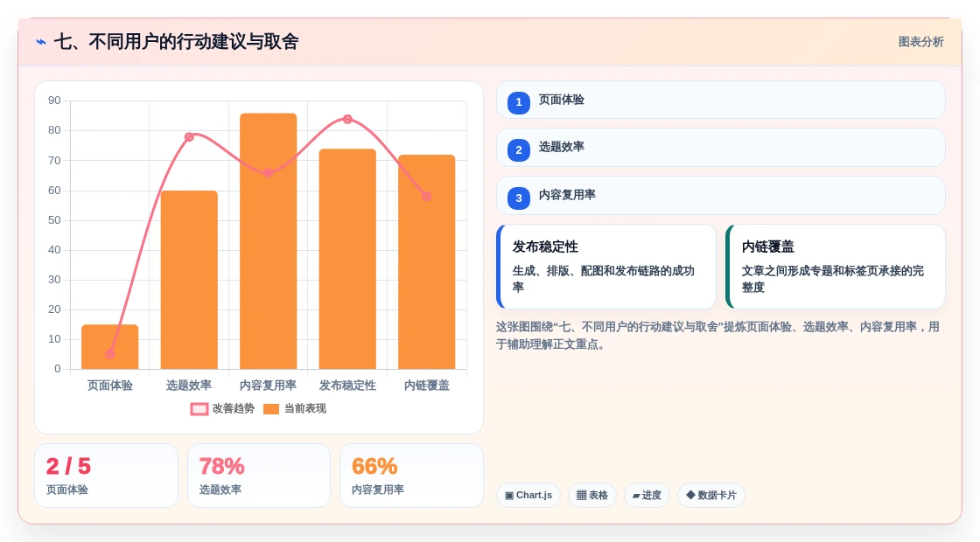
Task: Select the Chart.js tag
Action: pos(528,495)
